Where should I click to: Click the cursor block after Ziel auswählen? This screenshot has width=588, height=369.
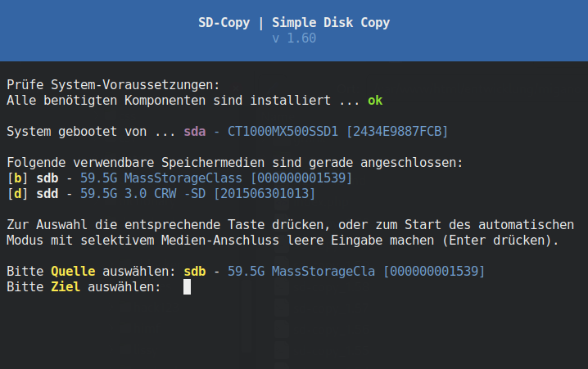pyautogui.click(x=187, y=286)
